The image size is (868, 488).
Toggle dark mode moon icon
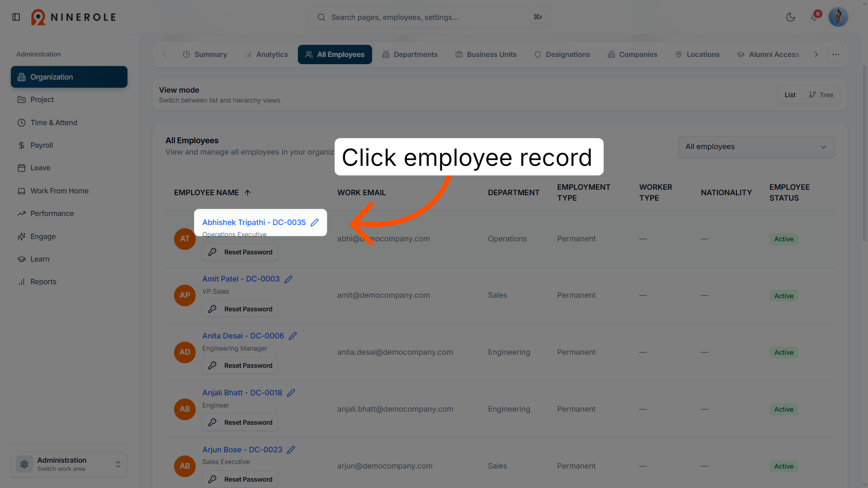pos(791,17)
